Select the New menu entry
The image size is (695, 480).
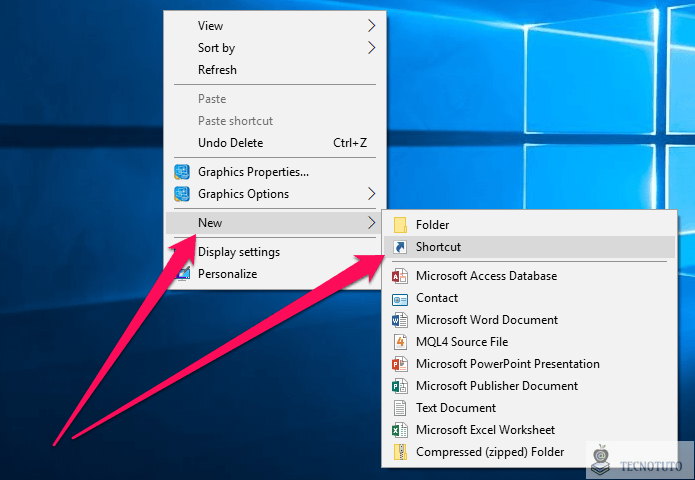(x=275, y=223)
